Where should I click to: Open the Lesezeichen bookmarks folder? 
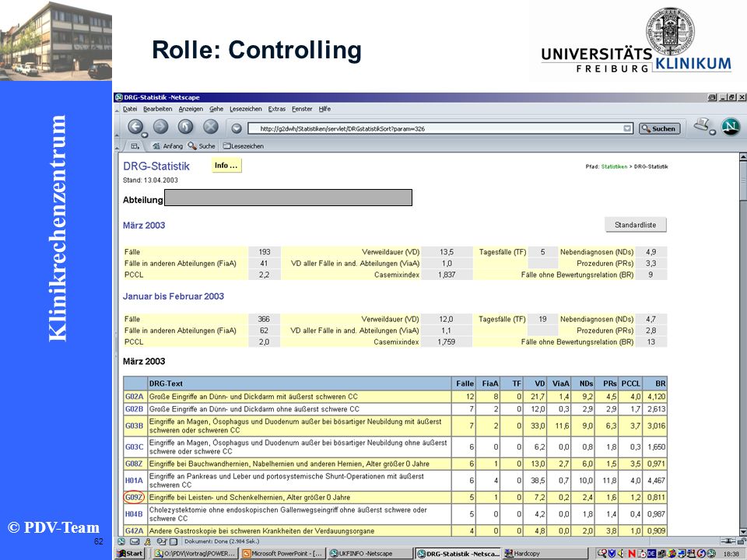pyautogui.click(x=243, y=146)
